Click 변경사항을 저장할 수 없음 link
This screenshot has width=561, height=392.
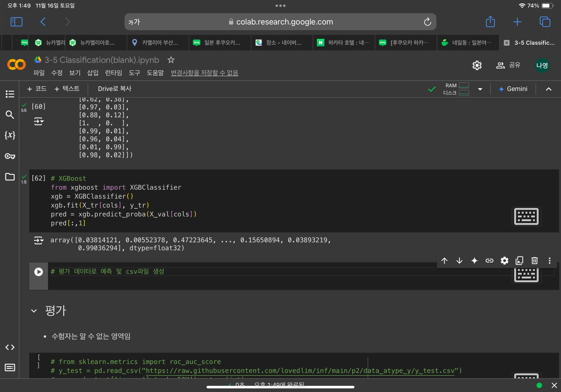[x=205, y=73]
